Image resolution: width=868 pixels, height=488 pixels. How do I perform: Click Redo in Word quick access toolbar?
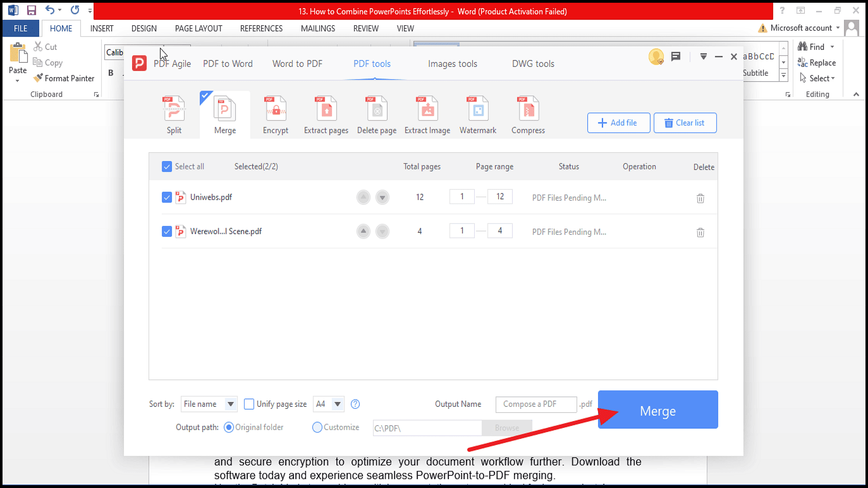pyautogui.click(x=75, y=10)
